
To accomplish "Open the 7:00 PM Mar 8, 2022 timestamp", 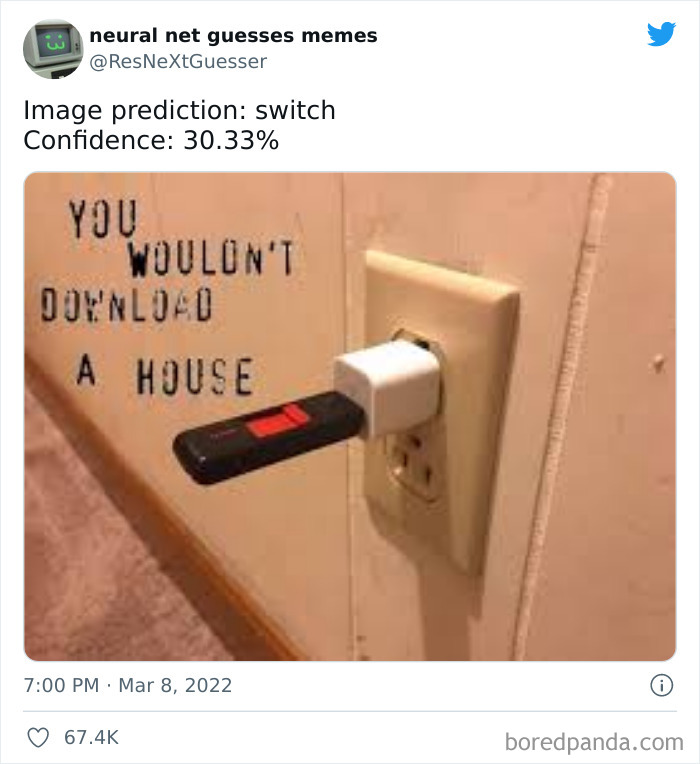I will click(x=128, y=685).
